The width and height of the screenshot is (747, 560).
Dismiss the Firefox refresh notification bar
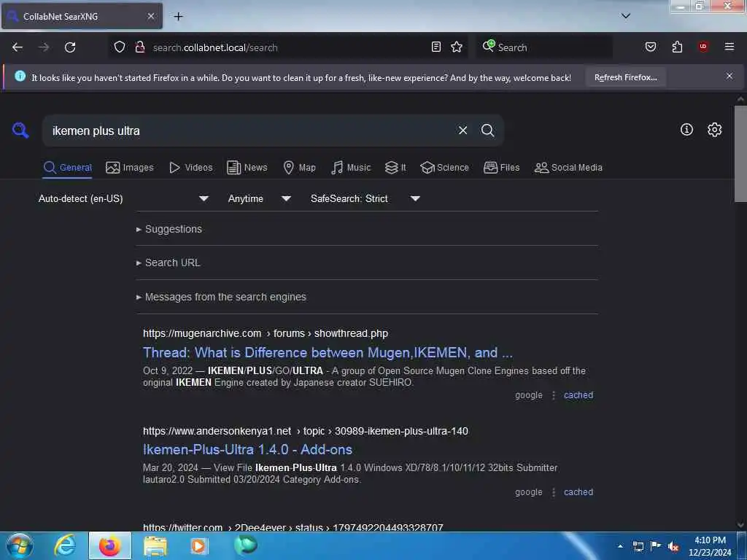(729, 76)
